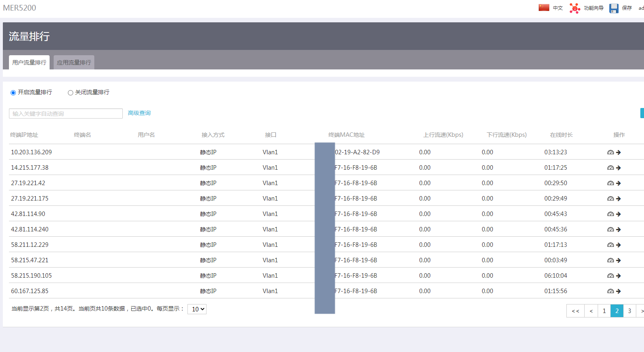Click the arrow icon for 42.81.114.90
The height and width of the screenshot is (352, 644).
(618, 214)
